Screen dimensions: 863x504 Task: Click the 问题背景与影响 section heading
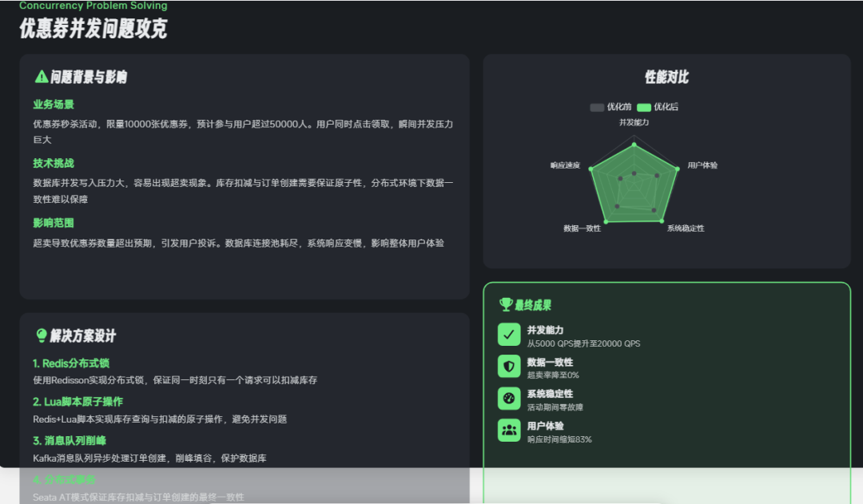pos(89,77)
